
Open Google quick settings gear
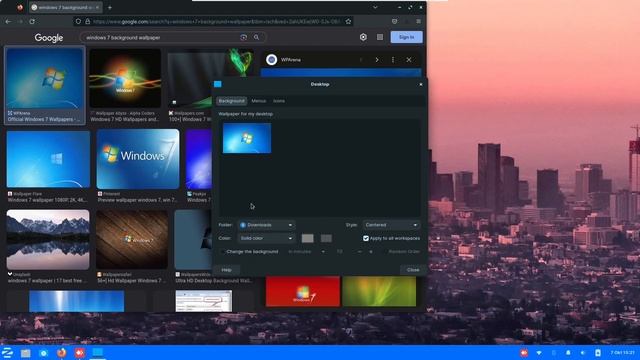363,37
